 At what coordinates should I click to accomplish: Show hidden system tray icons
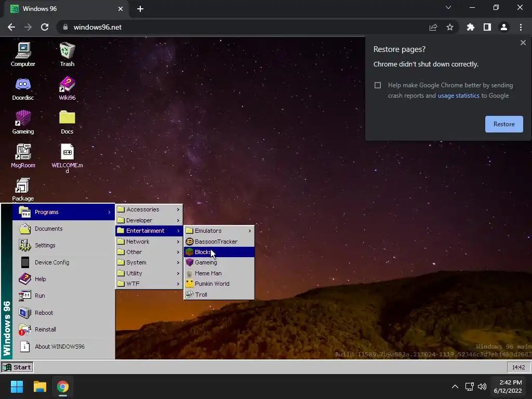click(x=455, y=387)
